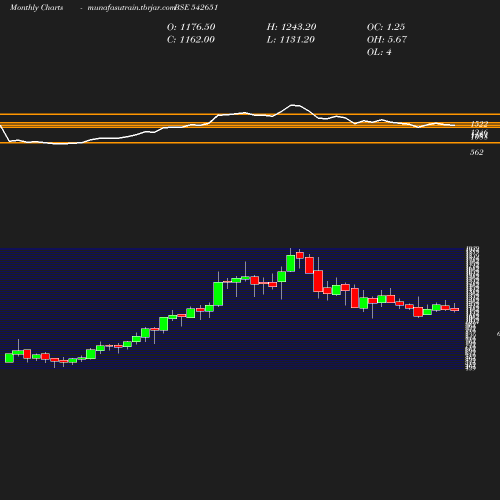Click the last candlestick on the chart
The width and height of the screenshot is (500, 500).
(455, 309)
